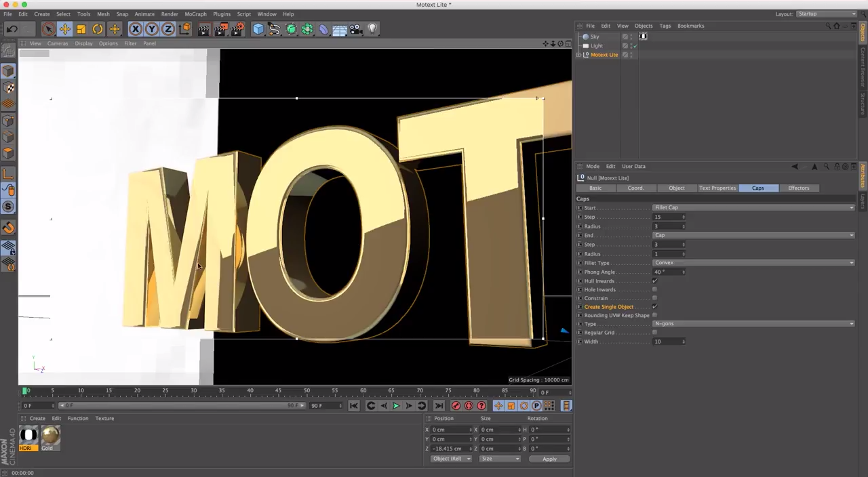Open the Start cap type dropdown

pyautogui.click(x=753, y=207)
